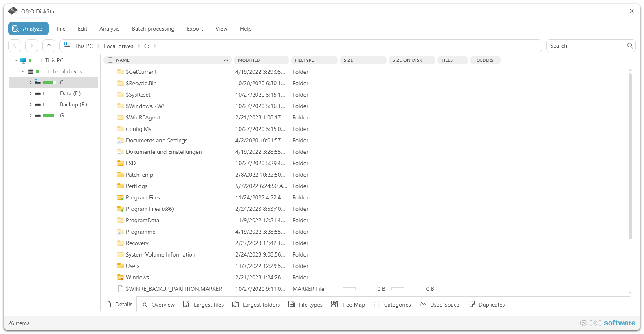Screen dimensions: 644x334
Task: Expand the chevron after This PC in breadcrumb
Action: point(99,46)
